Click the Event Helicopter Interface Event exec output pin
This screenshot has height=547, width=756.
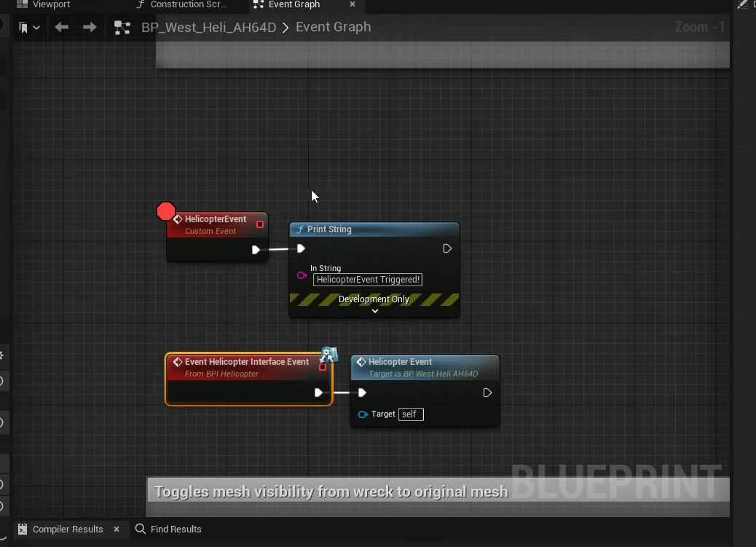[x=318, y=393]
